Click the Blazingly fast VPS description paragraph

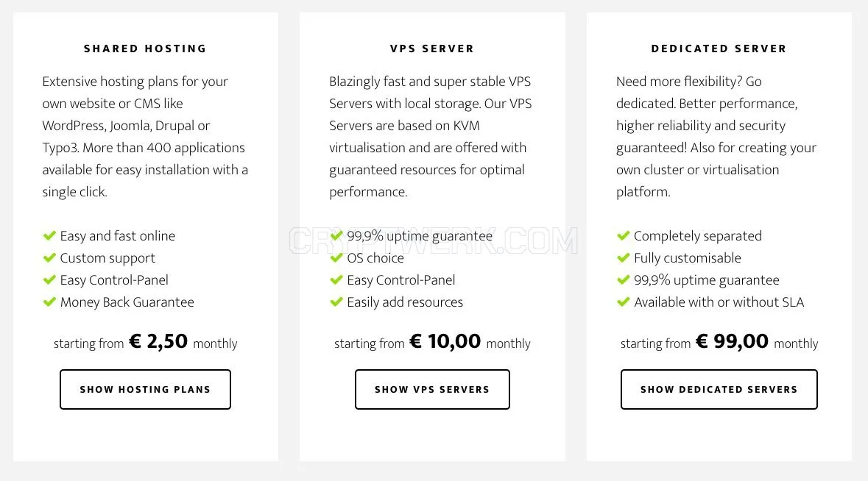point(431,137)
